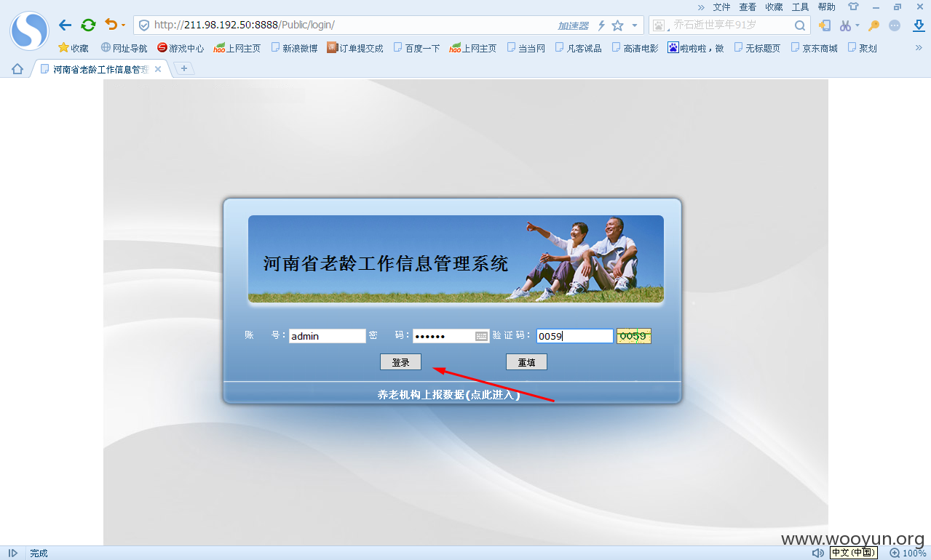
Task: Open 养老机构上报数据(点此进入) link
Action: pos(448,395)
